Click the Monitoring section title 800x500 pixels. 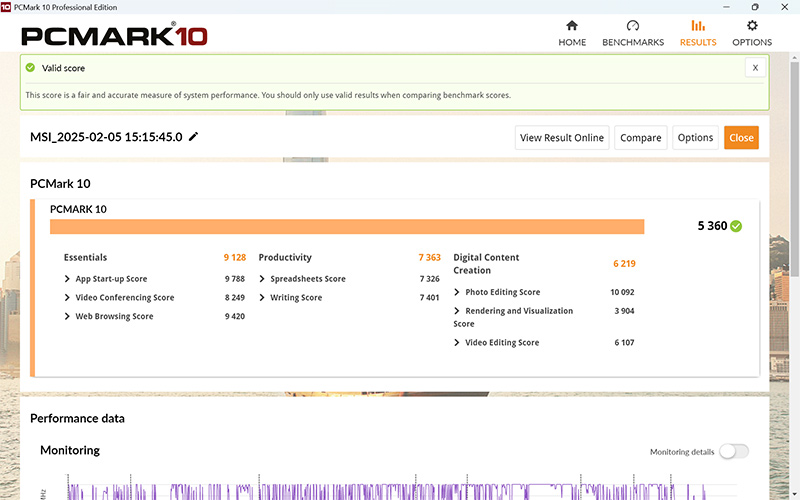click(70, 450)
